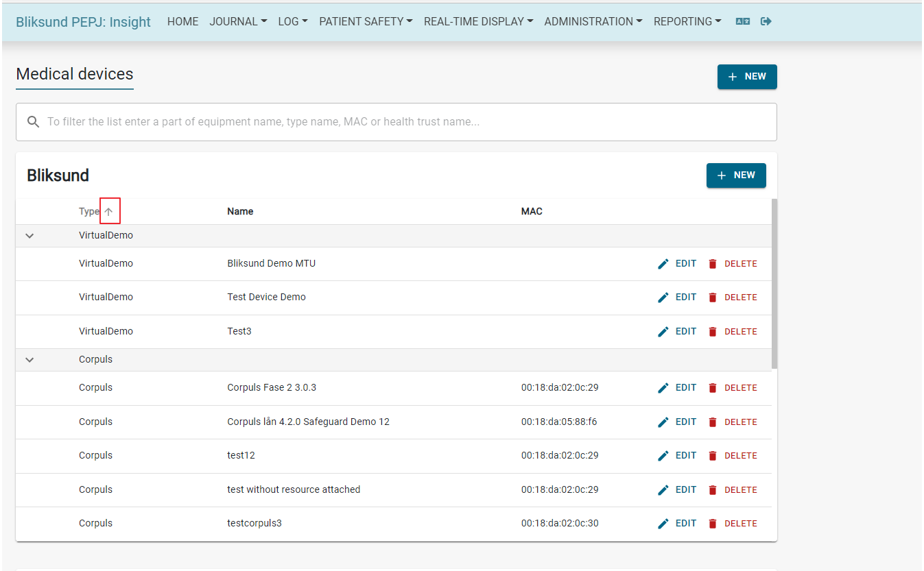The width and height of the screenshot is (924, 571).
Task: Click the Bliksund health trust heading
Action: tap(58, 175)
